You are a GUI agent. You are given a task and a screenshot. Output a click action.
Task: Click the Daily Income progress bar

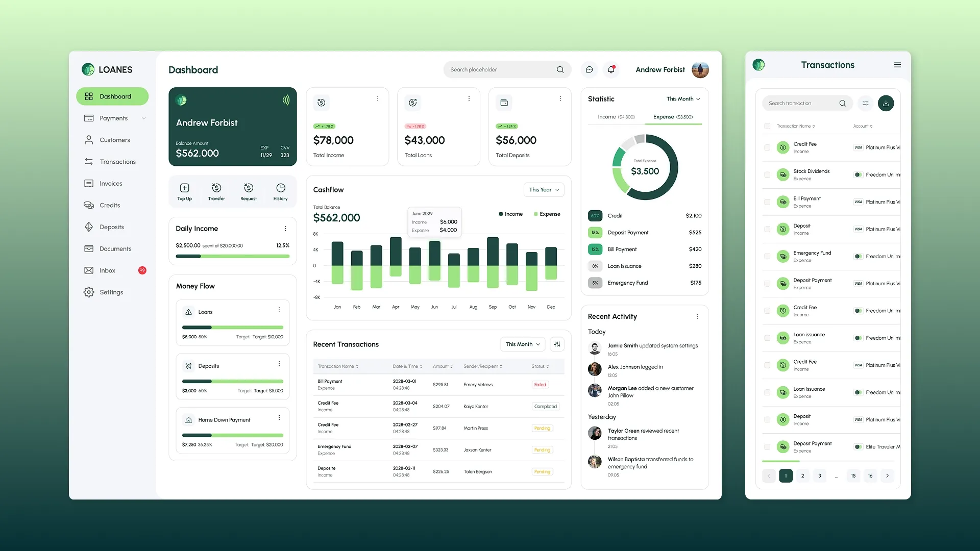[232, 256]
